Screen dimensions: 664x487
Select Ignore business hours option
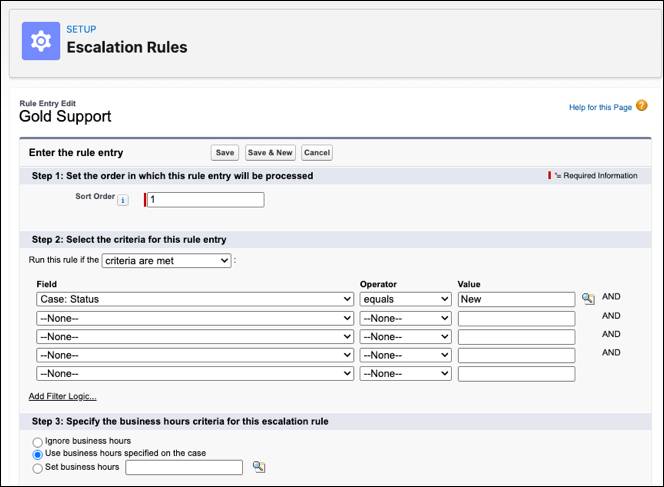pyautogui.click(x=37, y=442)
